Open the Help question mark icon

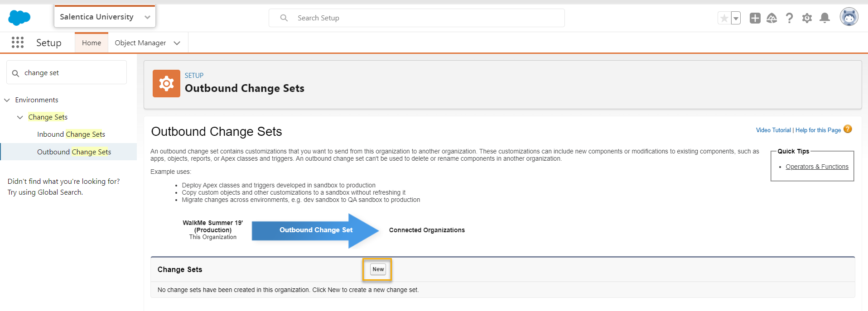pyautogui.click(x=789, y=18)
